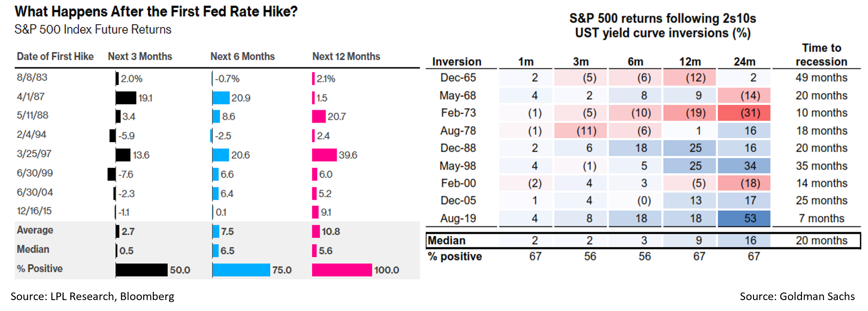Select the "Next 3 Months" column header
Viewport: 868px width, 311px height.
coord(140,56)
